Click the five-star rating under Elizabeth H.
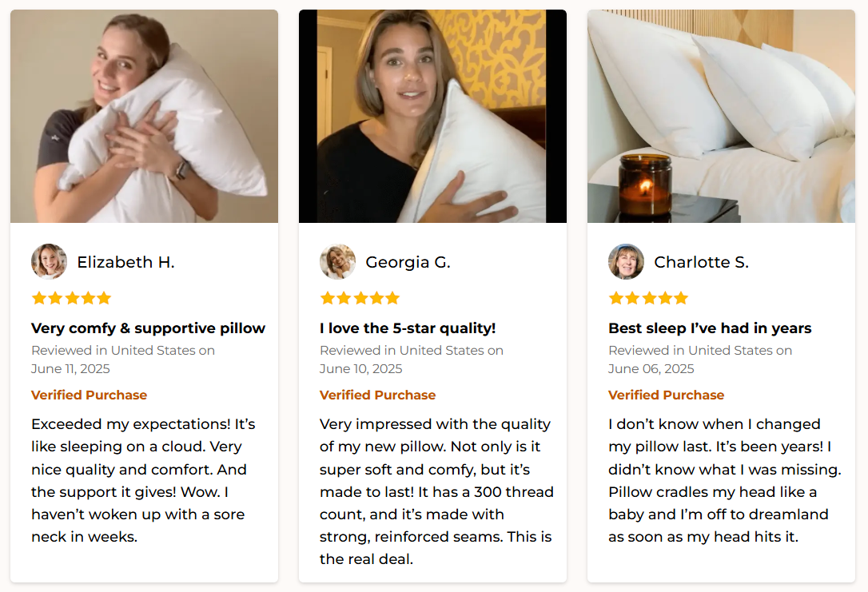This screenshot has width=868, height=592. [71, 298]
